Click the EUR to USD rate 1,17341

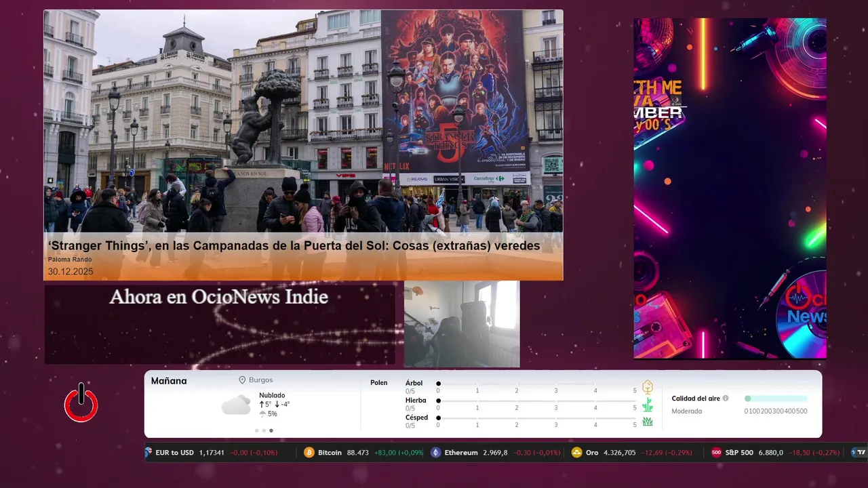point(212,452)
